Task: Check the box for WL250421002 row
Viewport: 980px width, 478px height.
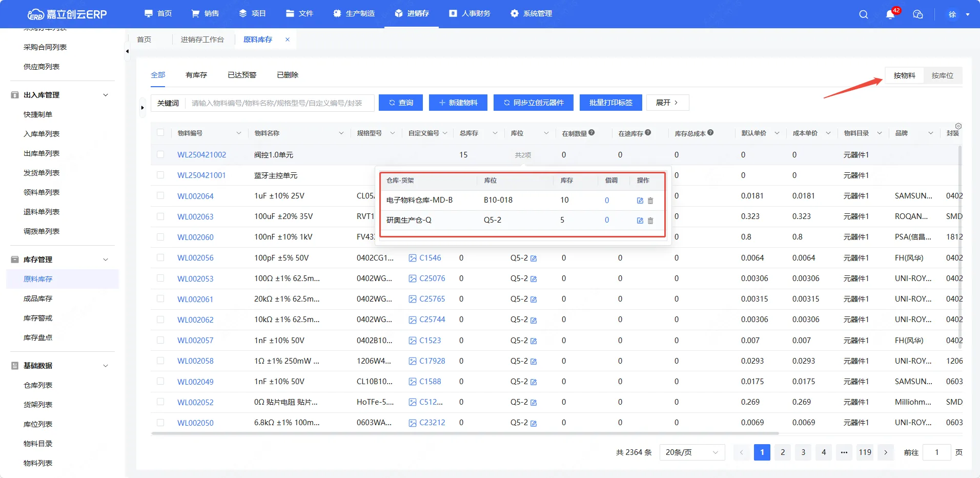Action: point(160,154)
